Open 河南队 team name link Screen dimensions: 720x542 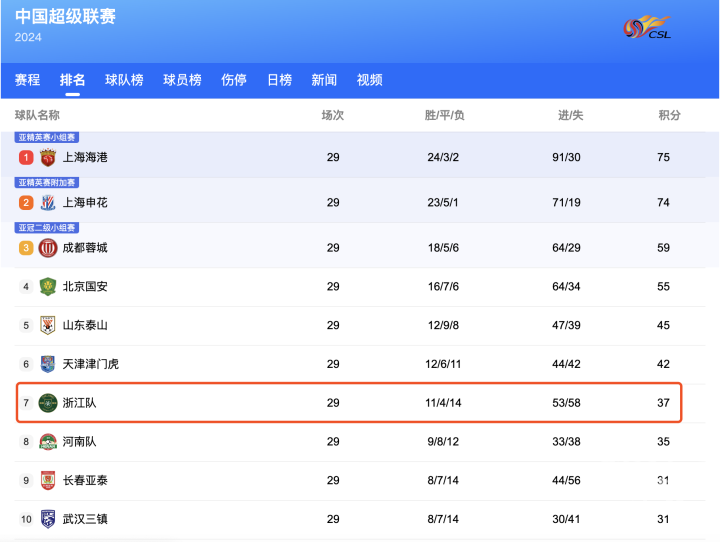(79, 442)
